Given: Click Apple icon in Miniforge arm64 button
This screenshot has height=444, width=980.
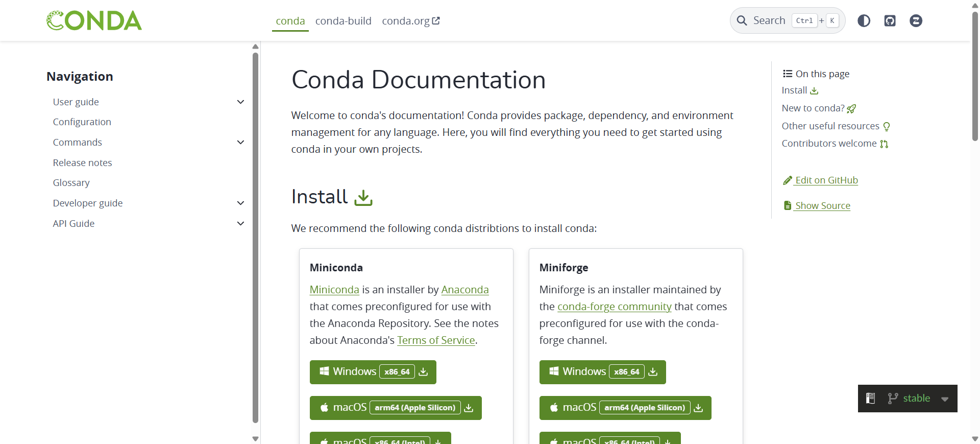Looking at the screenshot, I should click(x=554, y=407).
